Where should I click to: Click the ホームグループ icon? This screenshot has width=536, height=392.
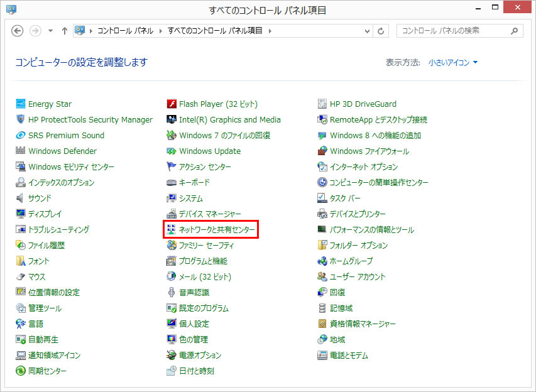click(322, 261)
